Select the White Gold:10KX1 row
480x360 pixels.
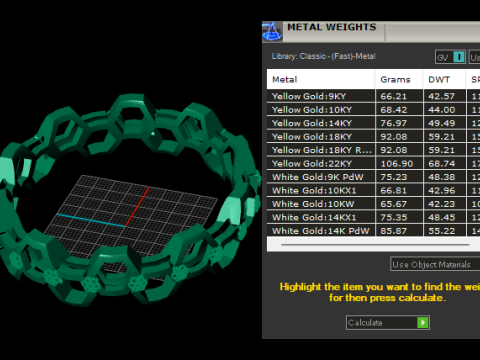(x=373, y=190)
